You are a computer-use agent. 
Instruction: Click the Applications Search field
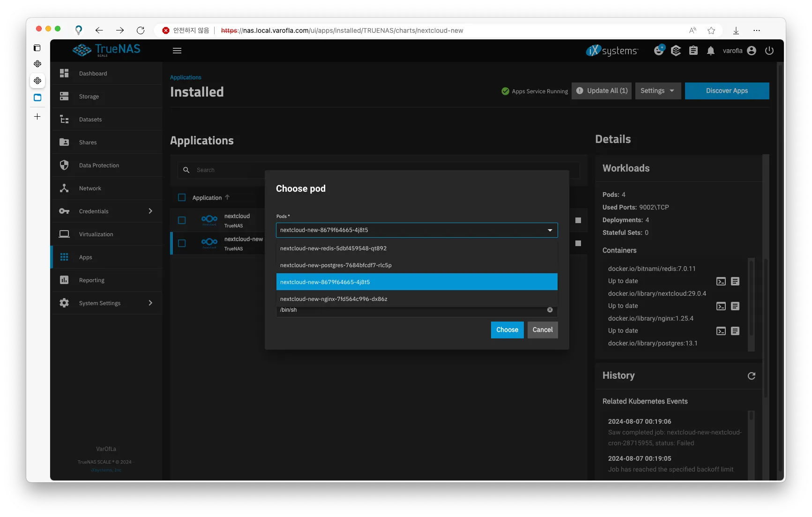pyautogui.click(x=379, y=170)
